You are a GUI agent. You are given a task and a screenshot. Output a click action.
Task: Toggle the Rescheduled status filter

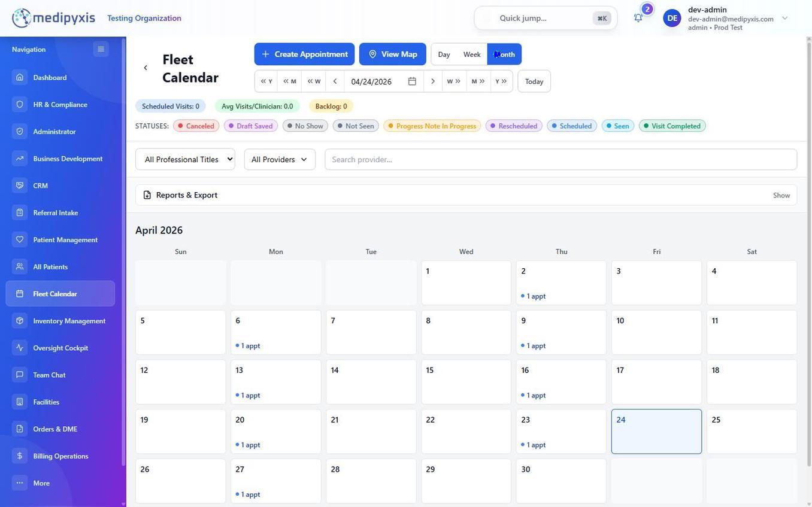[514, 126]
